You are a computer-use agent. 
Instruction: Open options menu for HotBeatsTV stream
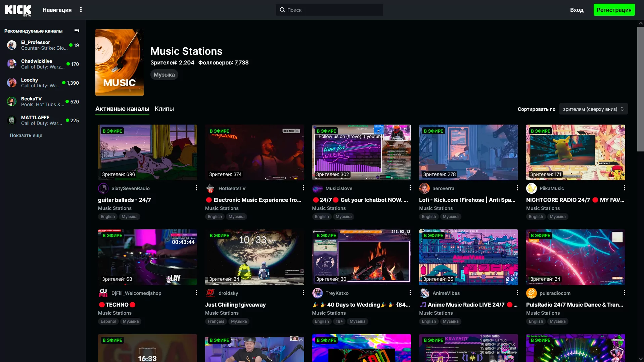tap(304, 188)
